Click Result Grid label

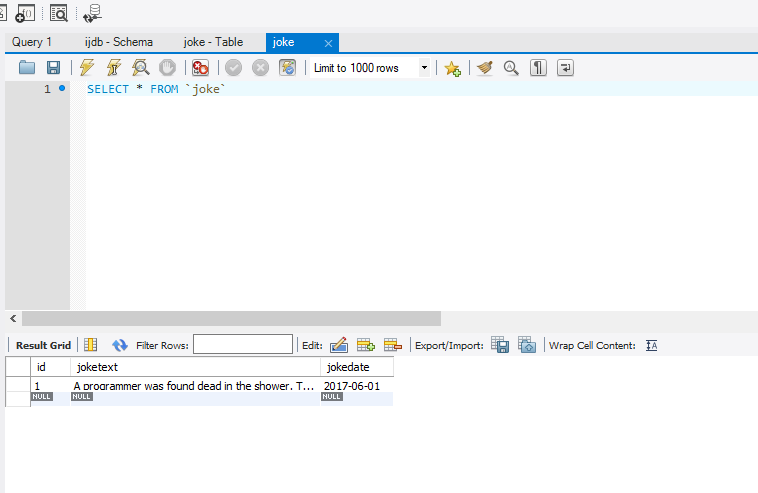click(43, 345)
